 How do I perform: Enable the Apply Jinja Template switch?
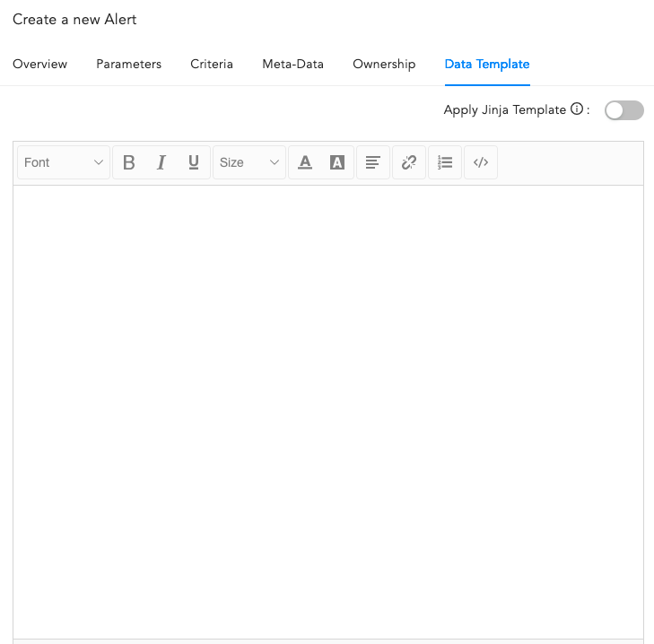(623, 110)
